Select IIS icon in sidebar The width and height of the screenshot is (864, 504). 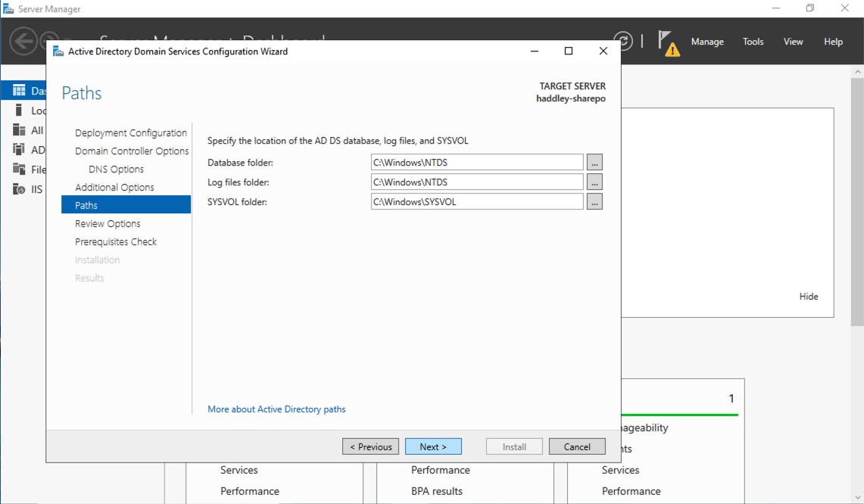(x=19, y=189)
